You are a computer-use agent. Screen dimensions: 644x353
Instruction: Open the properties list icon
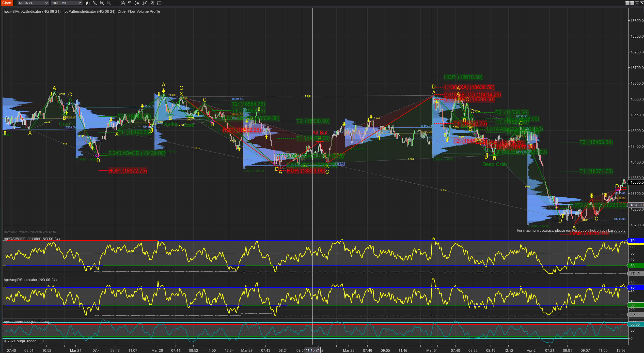coord(159,3)
